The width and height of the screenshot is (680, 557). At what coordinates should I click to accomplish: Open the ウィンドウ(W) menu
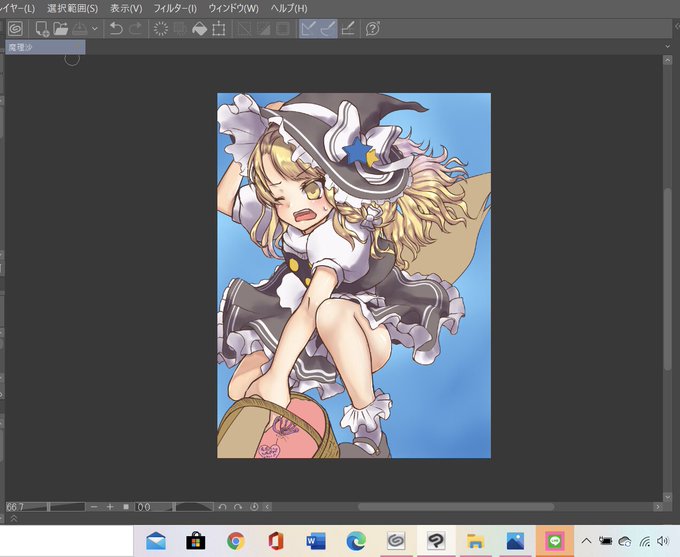coord(233,9)
